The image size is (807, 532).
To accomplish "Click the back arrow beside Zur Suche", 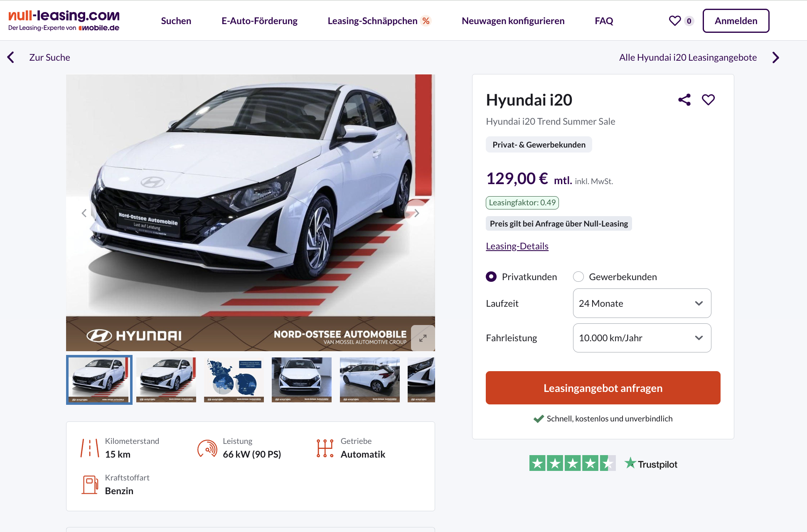I will point(11,57).
